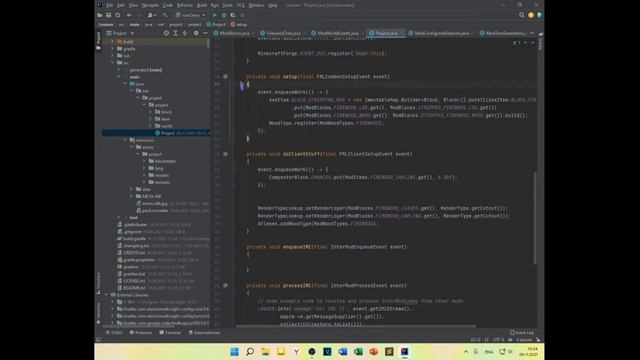Expand External Libraries node
This screenshot has height=360, width=640.
tap(107, 295)
